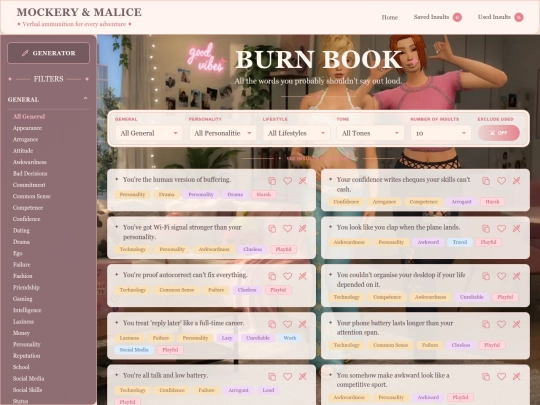Mark 'organise your desktop' insult as used
This screenshot has height=405, width=540.
tap(517, 276)
